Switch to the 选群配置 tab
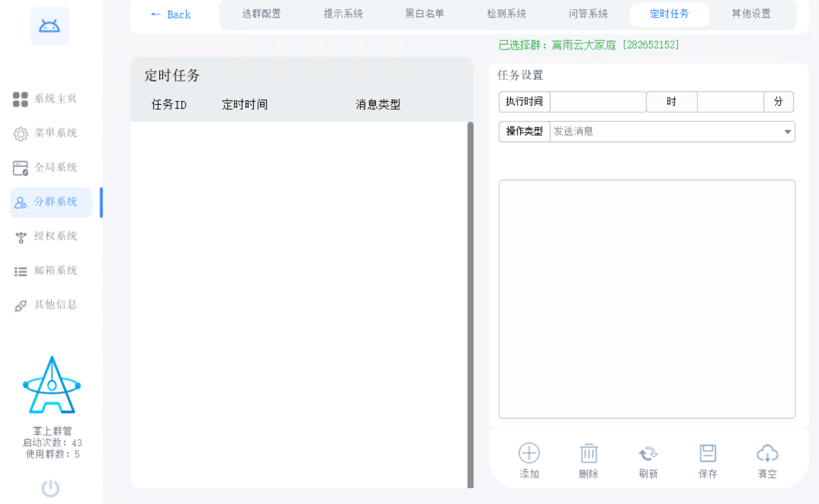 (x=261, y=14)
